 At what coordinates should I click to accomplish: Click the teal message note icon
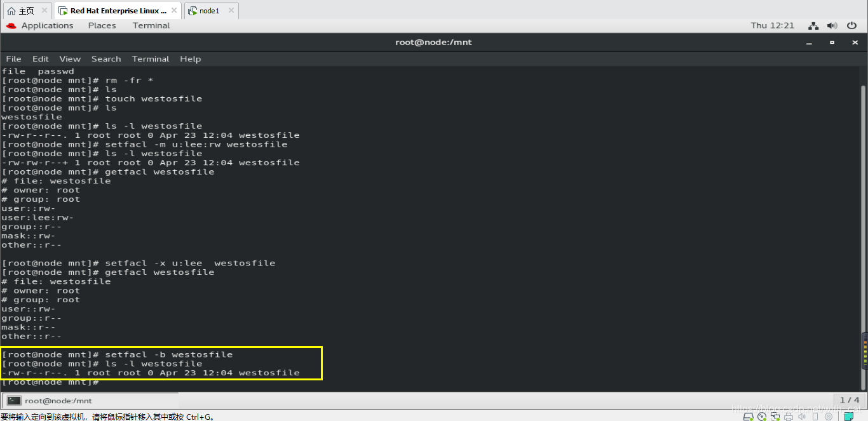click(849, 417)
